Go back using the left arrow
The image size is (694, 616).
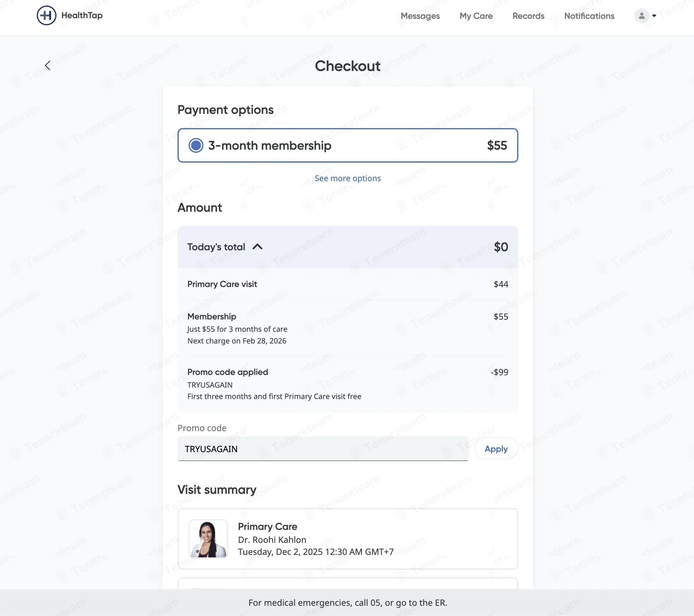click(48, 65)
